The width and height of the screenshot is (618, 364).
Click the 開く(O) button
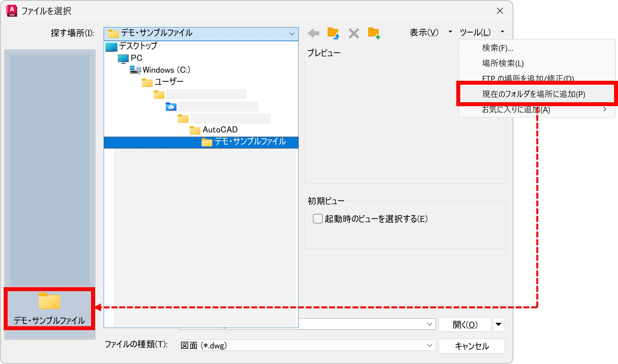[465, 324]
